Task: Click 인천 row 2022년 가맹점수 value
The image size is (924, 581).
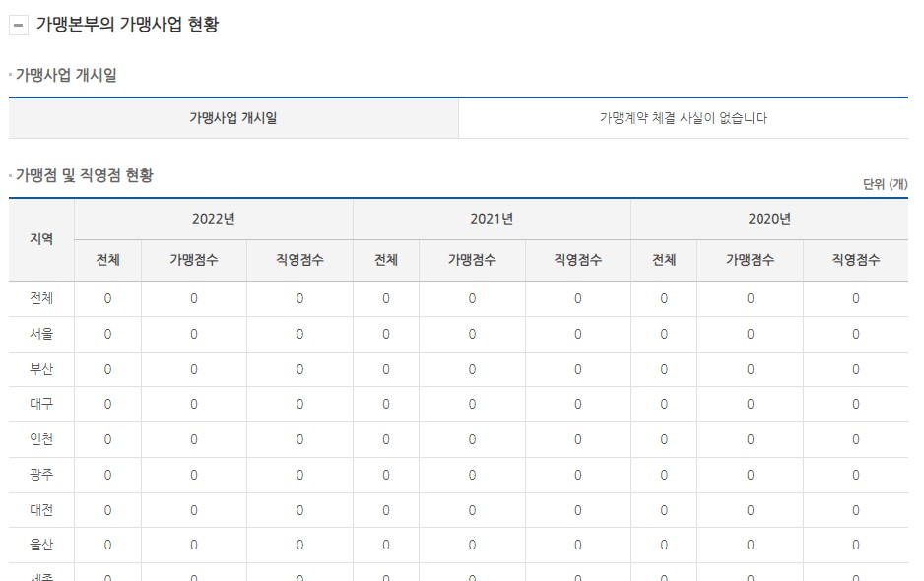Action: (x=194, y=439)
